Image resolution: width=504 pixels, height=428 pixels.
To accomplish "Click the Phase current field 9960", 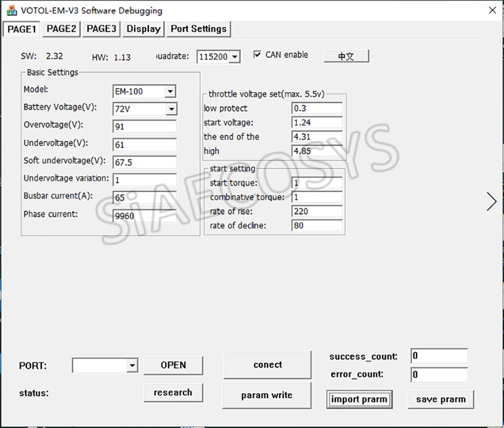I will tap(145, 216).
